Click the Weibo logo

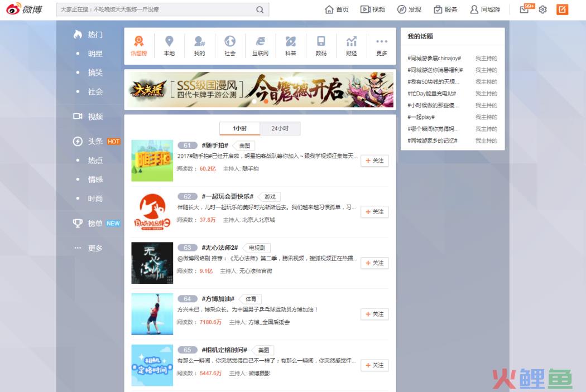point(25,9)
